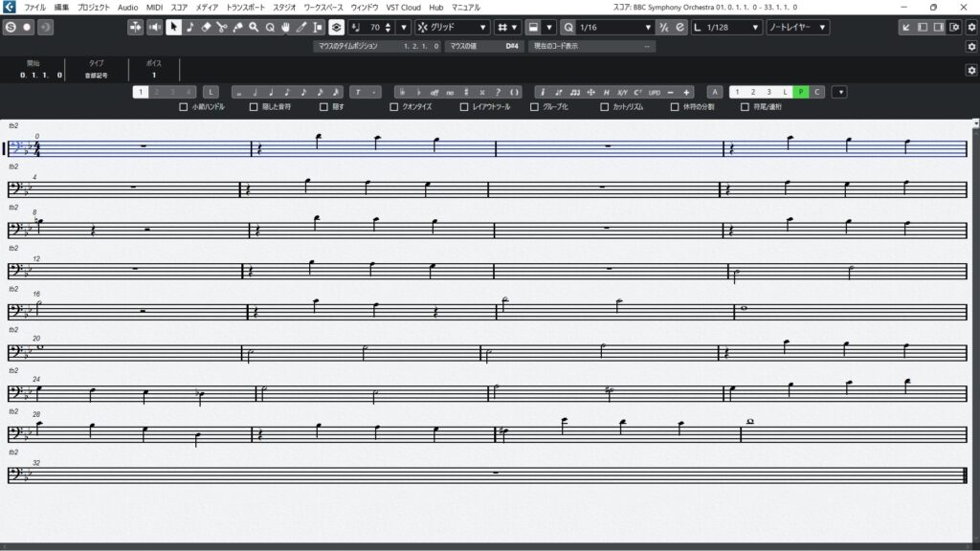
Task: Click the UPD update button
Action: click(x=654, y=92)
